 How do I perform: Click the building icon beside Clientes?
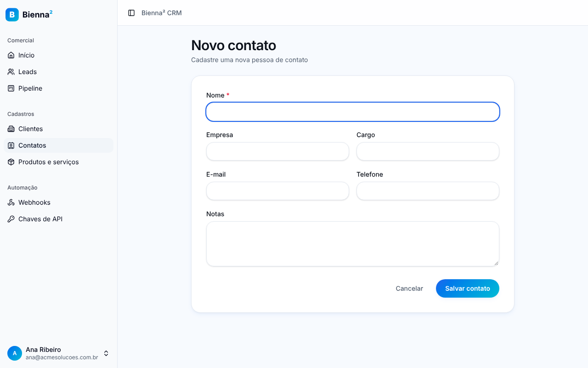pos(11,129)
